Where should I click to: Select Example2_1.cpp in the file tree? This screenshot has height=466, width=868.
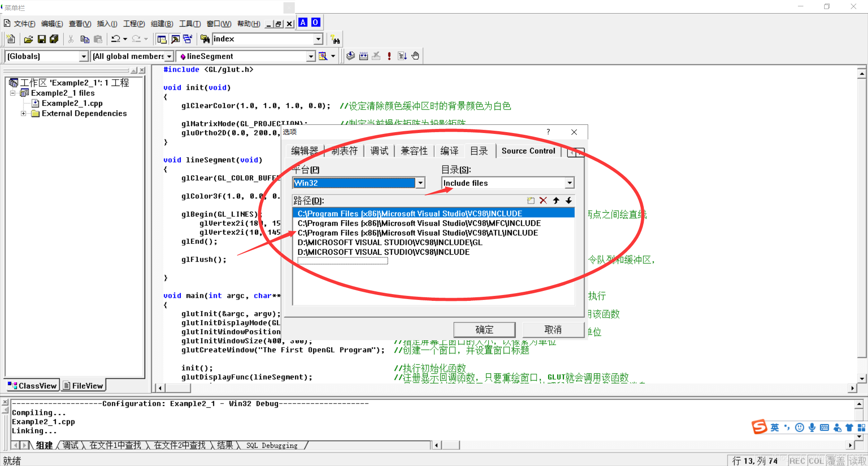[72, 103]
